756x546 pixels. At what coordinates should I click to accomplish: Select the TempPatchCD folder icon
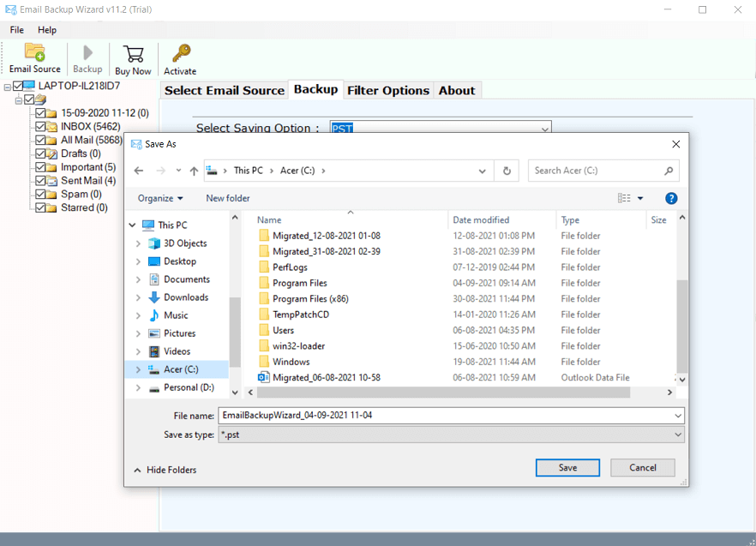[x=264, y=314]
